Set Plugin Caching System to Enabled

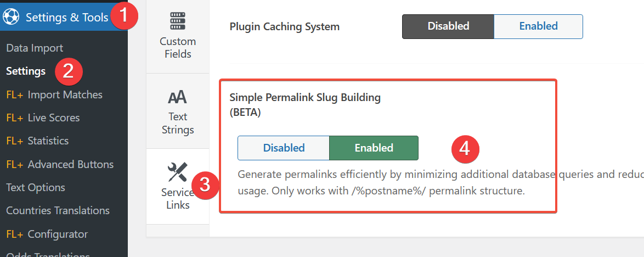(538, 27)
